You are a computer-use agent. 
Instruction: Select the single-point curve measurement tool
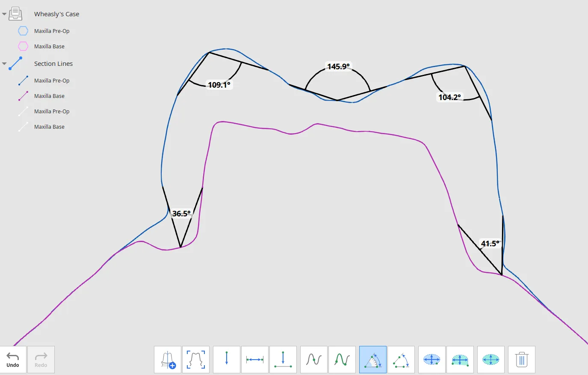click(x=314, y=360)
